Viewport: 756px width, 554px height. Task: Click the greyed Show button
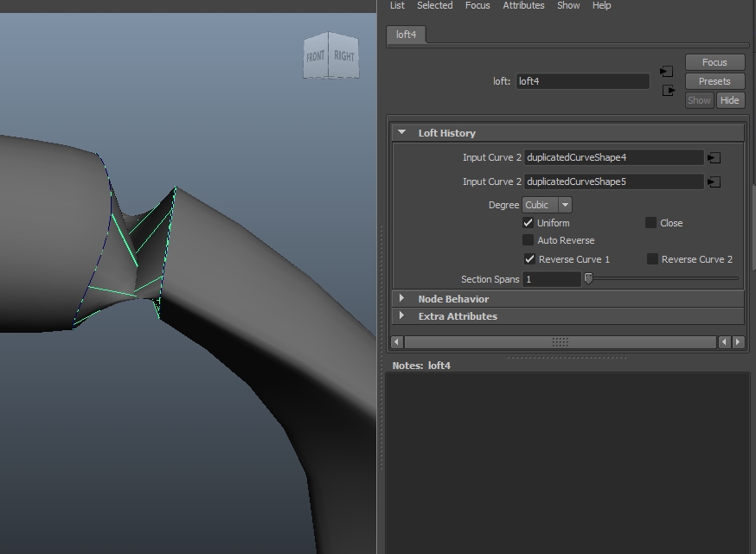pyautogui.click(x=699, y=100)
